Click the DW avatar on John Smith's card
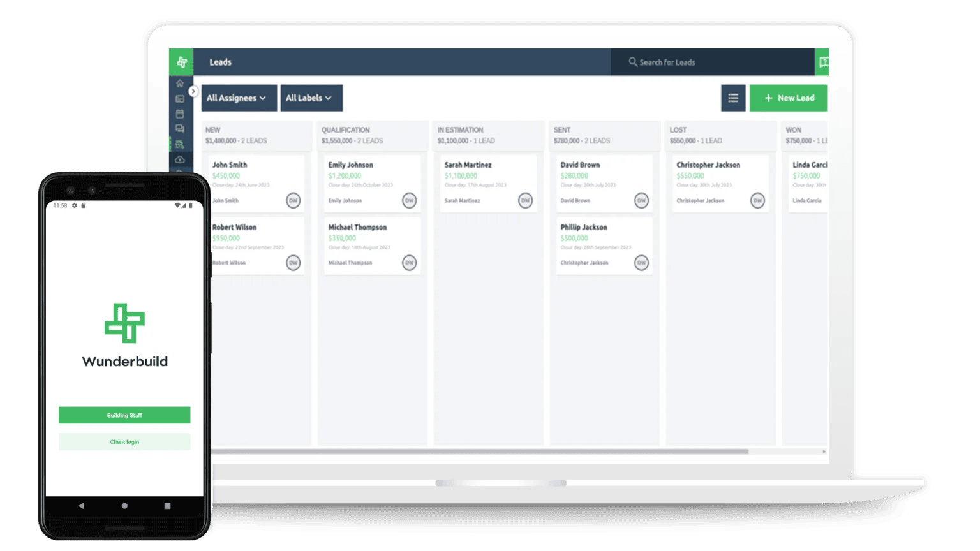 click(x=293, y=200)
